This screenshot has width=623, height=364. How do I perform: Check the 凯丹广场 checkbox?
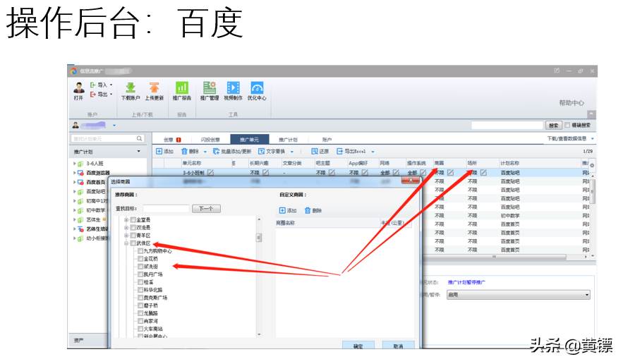(140, 274)
